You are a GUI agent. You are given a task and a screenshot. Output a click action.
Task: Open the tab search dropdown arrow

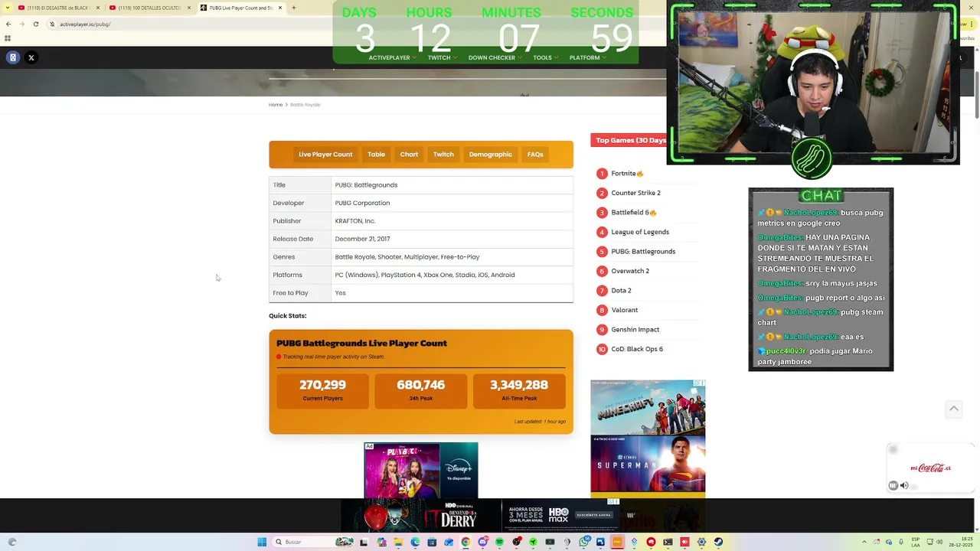coord(7,8)
